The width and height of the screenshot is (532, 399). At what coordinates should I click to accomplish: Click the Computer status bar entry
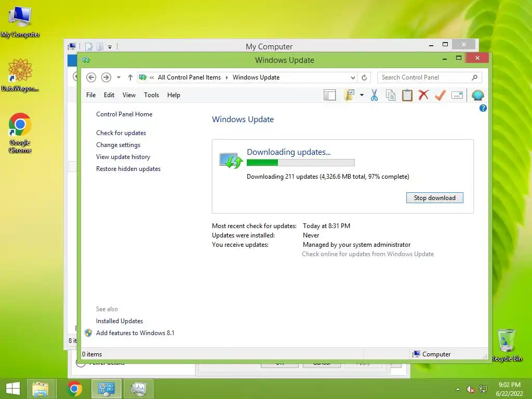point(432,354)
